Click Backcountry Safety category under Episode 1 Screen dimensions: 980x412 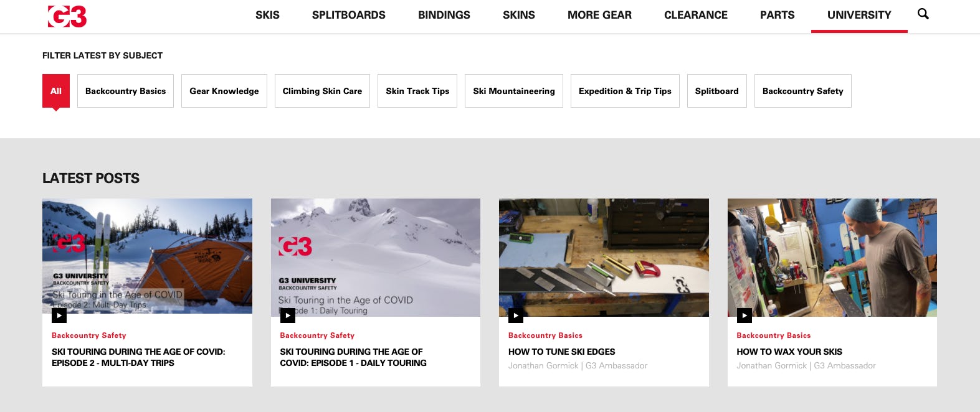pyautogui.click(x=317, y=335)
